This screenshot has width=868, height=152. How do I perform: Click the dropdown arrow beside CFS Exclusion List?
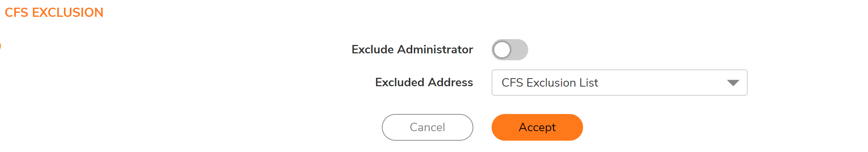(x=733, y=83)
